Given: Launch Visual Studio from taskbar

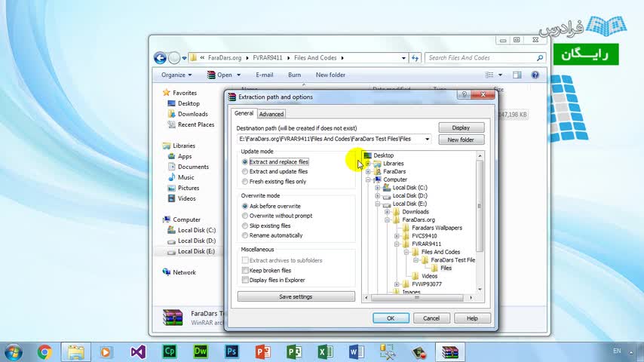Looking at the screenshot, I should point(138,352).
